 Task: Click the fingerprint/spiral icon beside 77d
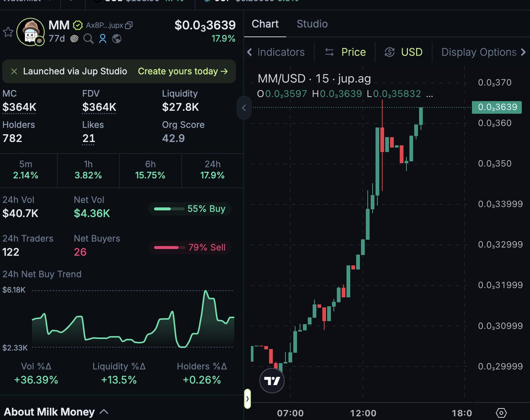pyautogui.click(x=75, y=39)
